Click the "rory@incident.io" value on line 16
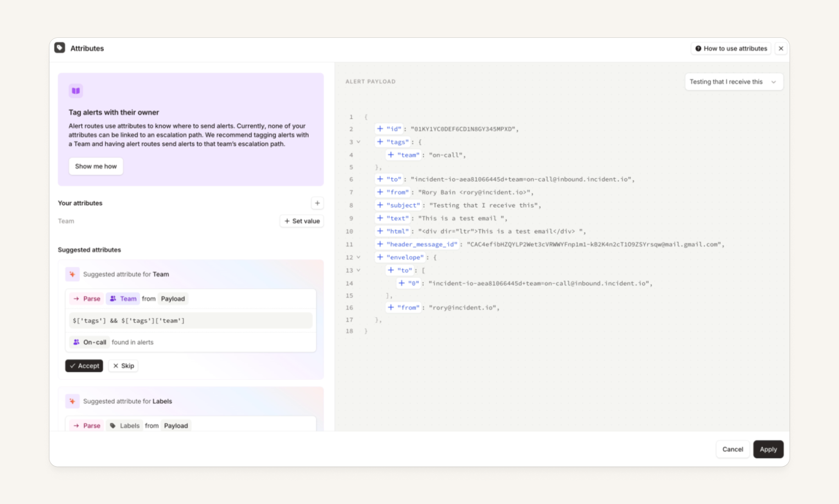Viewport: 839px width, 504px height. 463,307
